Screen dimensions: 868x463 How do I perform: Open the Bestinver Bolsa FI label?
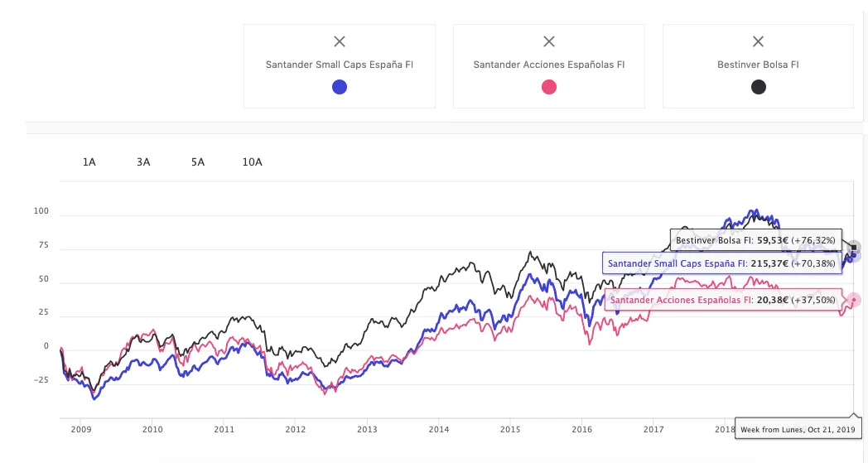pyautogui.click(x=758, y=65)
